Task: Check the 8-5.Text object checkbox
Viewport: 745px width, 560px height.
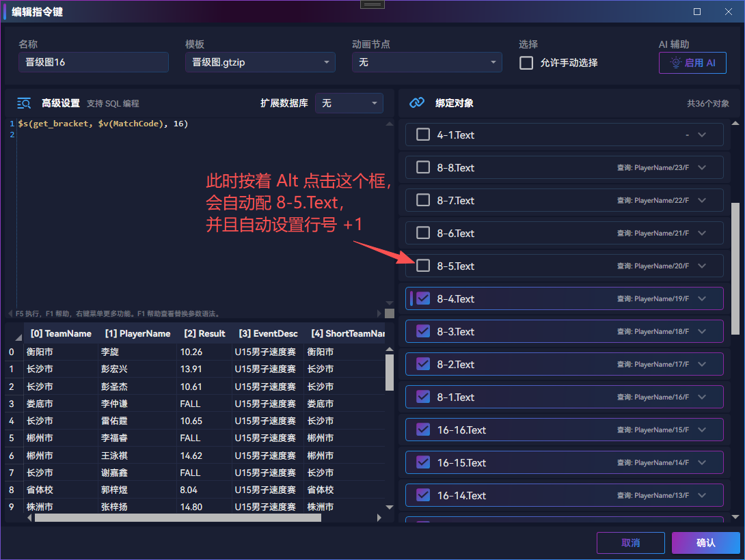Action: [423, 266]
